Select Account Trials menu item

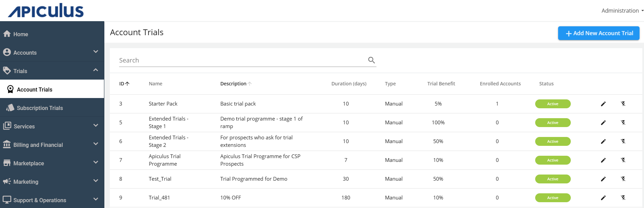tap(35, 89)
